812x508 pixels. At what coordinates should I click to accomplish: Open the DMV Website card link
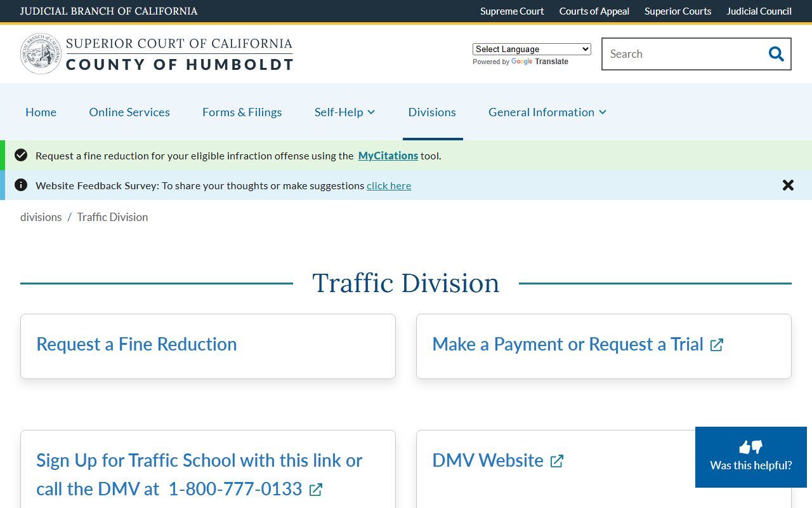coord(488,460)
